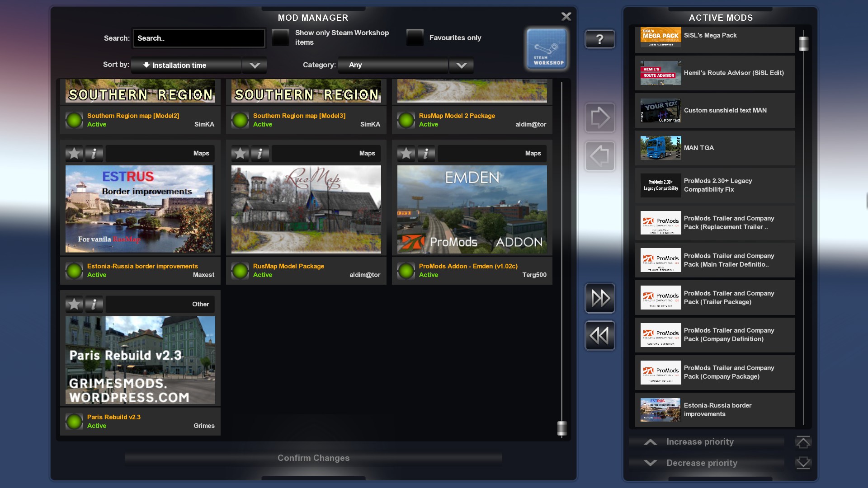Select ESTRUS Border improvements thumbnail
Image resolution: width=868 pixels, height=488 pixels.
[x=140, y=209]
